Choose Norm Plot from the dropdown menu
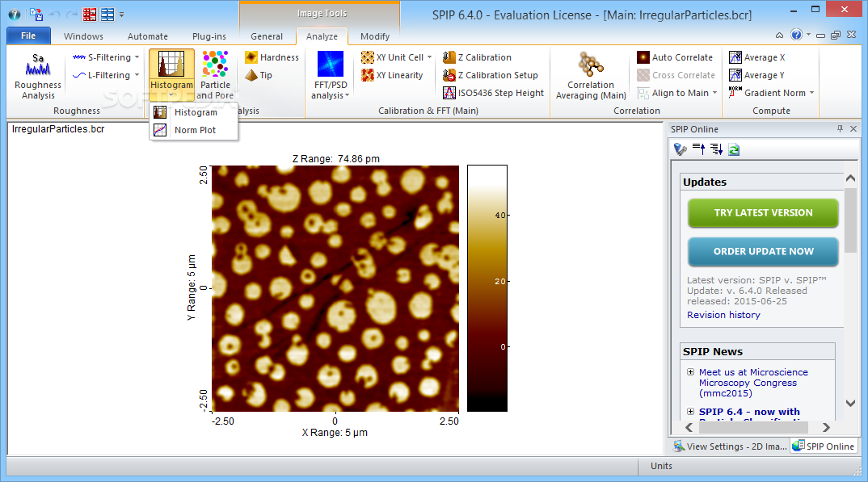This screenshot has height=482, width=868. (194, 130)
